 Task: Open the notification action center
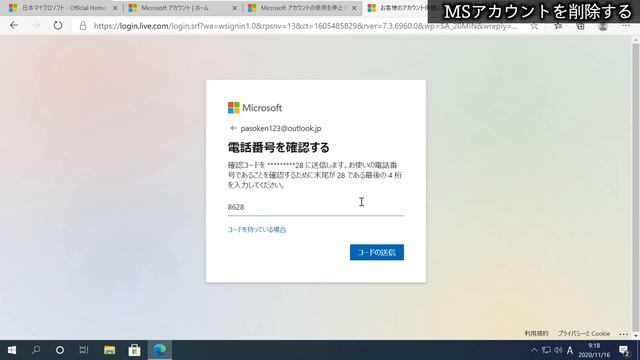pyautogui.click(x=624, y=350)
